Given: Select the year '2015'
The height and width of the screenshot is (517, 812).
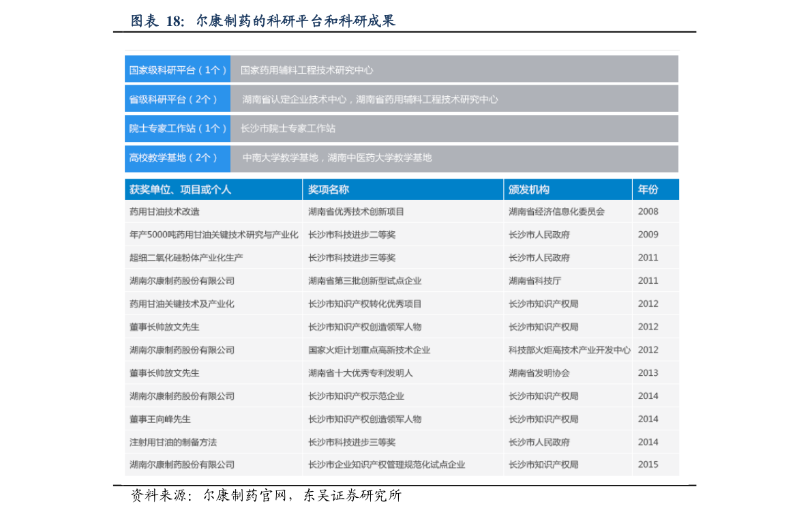Looking at the screenshot, I should pos(648,464).
